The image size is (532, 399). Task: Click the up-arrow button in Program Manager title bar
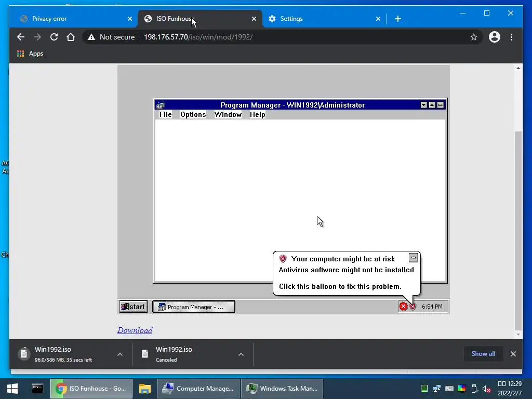pyautogui.click(x=432, y=105)
